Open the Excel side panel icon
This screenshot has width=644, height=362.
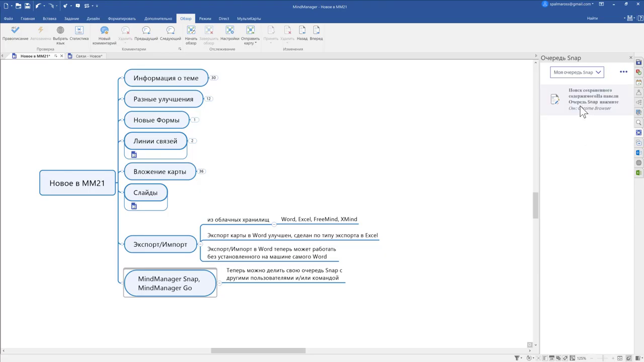[x=639, y=173]
